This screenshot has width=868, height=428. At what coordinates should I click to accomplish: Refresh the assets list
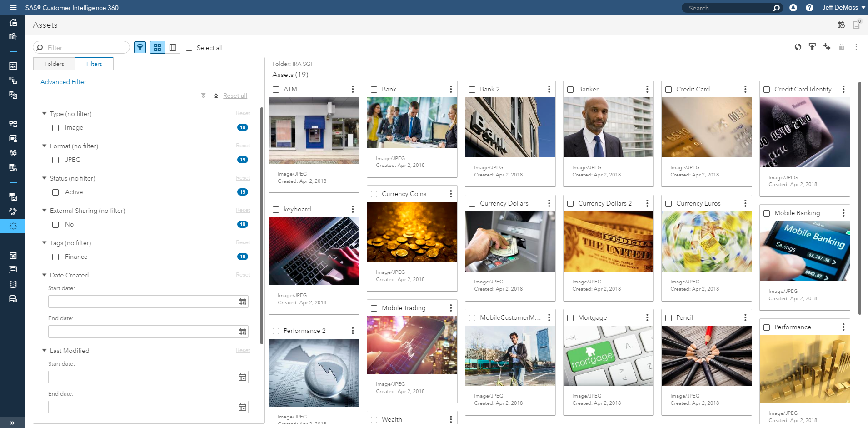(x=798, y=47)
